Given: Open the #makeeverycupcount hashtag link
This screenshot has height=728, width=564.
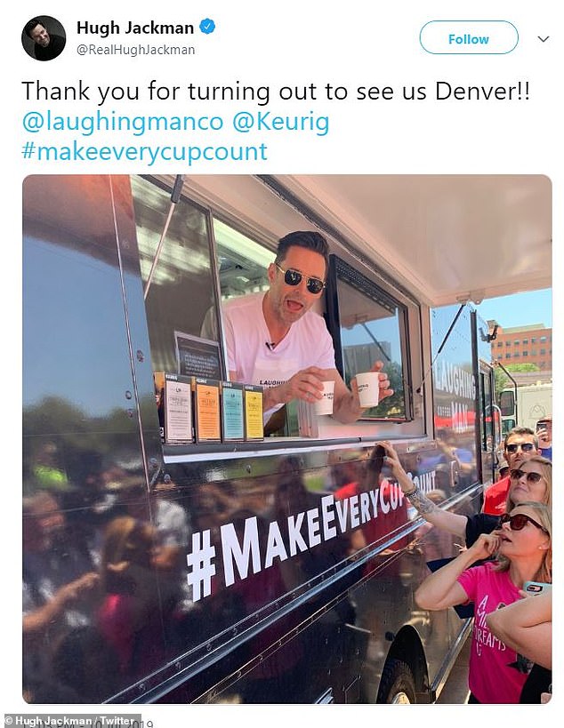Looking at the screenshot, I should click(x=144, y=152).
